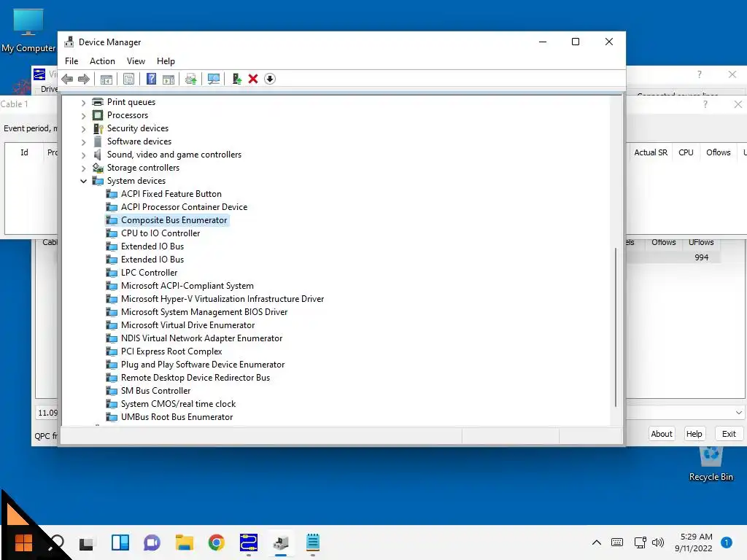The image size is (747, 560).
Task: Expand the Processors node
Action: tap(83, 116)
